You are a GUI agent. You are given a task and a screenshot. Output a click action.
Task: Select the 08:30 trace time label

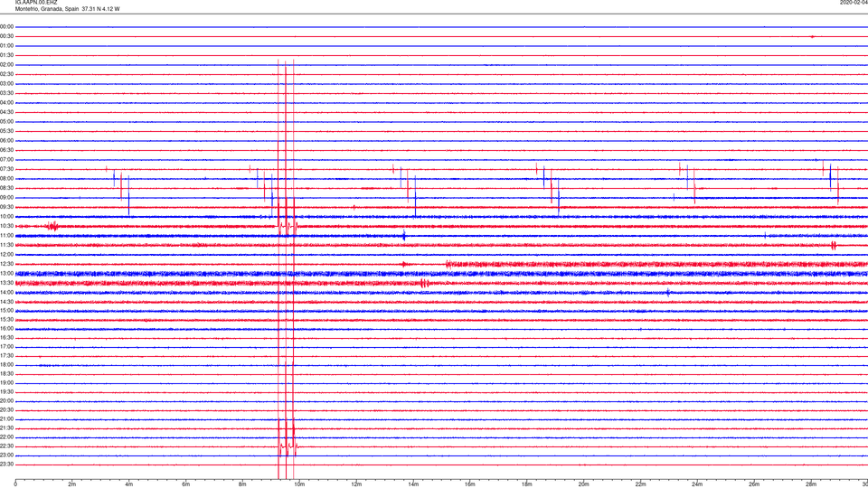pos(7,188)
